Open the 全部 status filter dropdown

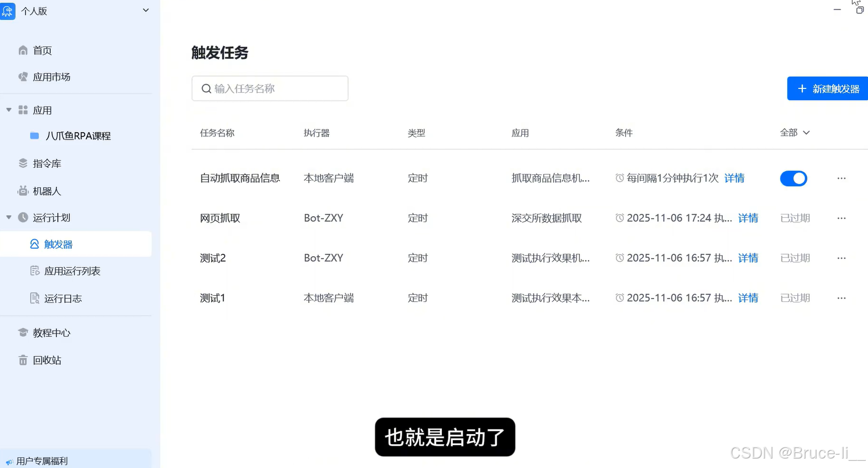point(795,132)
